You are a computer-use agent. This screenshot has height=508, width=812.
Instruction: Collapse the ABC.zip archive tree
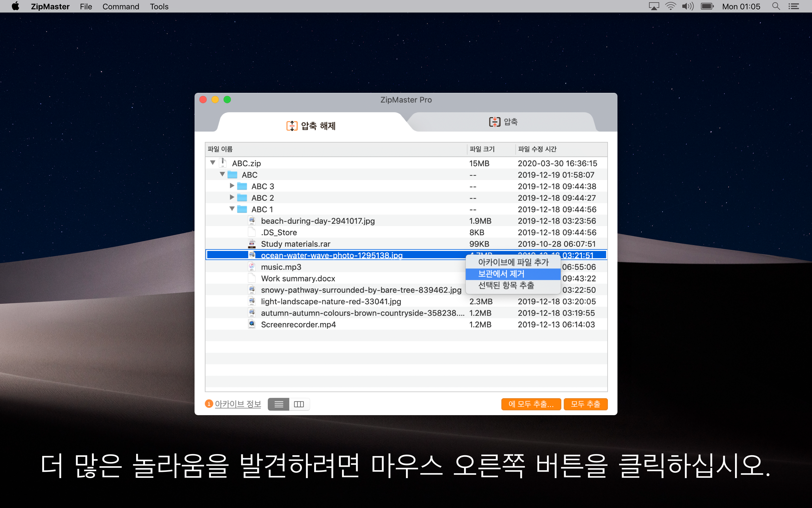click(x=213, y=163)
